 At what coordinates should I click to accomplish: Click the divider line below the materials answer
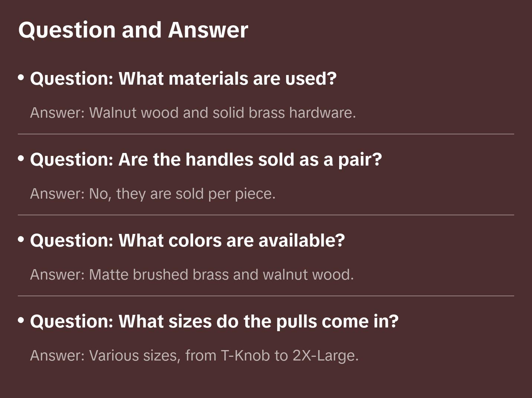[266, 134]
